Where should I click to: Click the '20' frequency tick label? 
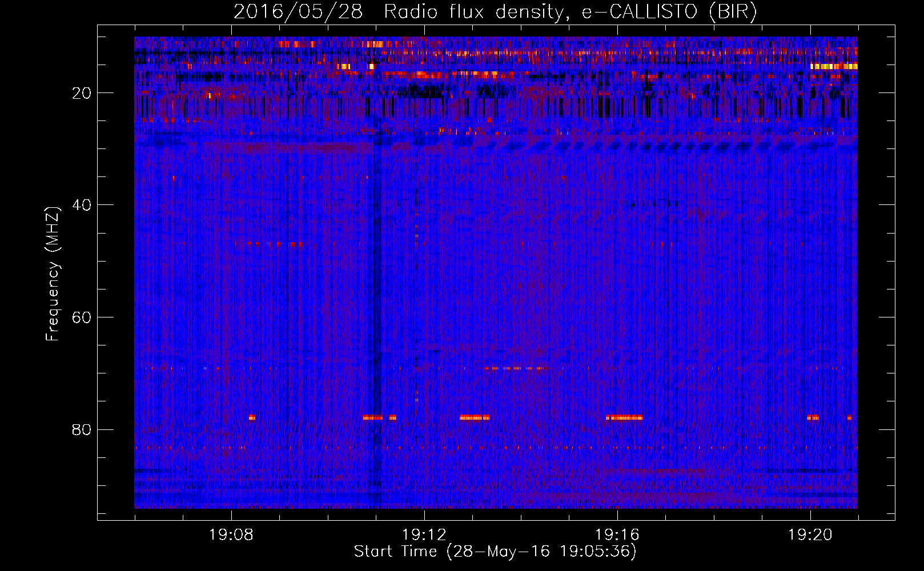point(82,93)
